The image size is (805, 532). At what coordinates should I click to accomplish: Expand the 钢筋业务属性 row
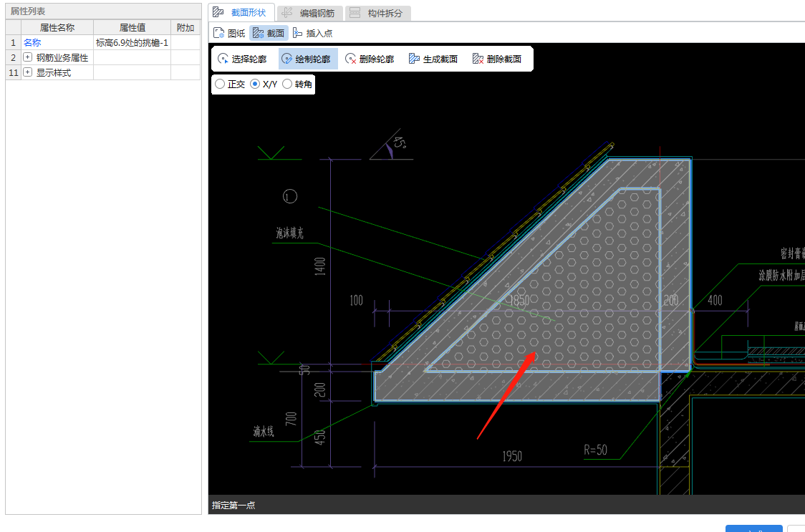[x=28, y=57]
